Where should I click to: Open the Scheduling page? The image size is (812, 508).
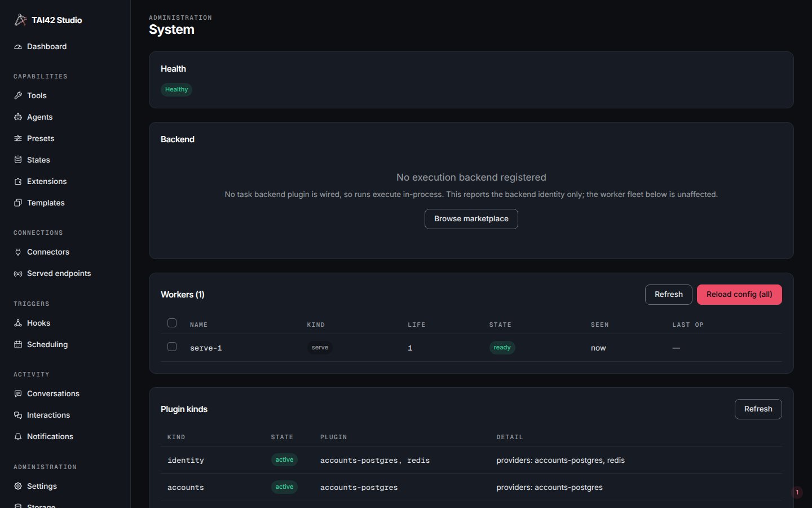(65, 345)
